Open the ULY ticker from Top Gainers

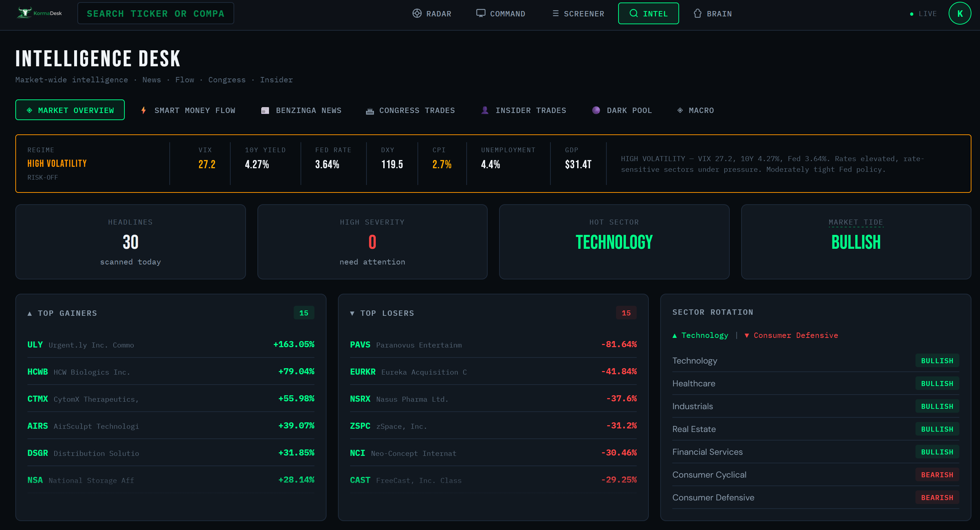35,344
